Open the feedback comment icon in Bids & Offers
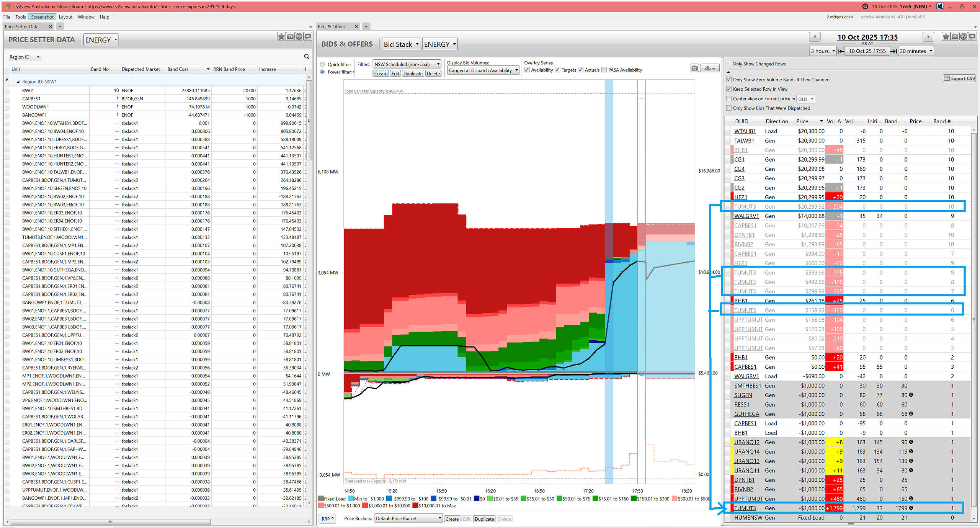 point(972,36)
